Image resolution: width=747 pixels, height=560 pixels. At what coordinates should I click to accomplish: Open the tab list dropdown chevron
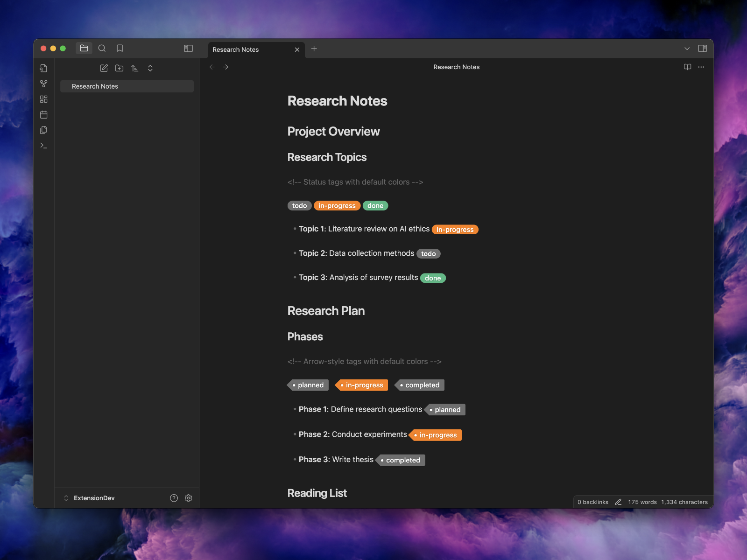click(687, 49)
